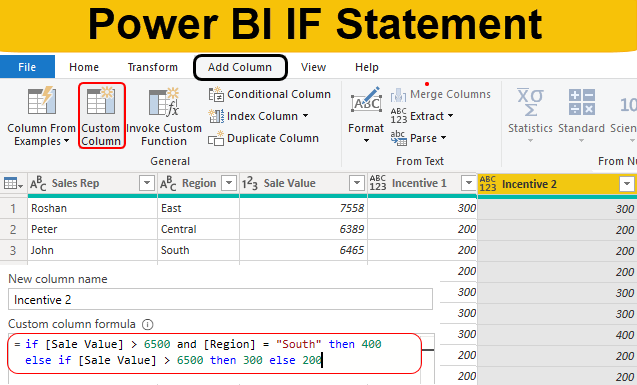Screen dimensions: 637x385
Task: Click the Incentive 2 data type icon
Action: point(488,184)
